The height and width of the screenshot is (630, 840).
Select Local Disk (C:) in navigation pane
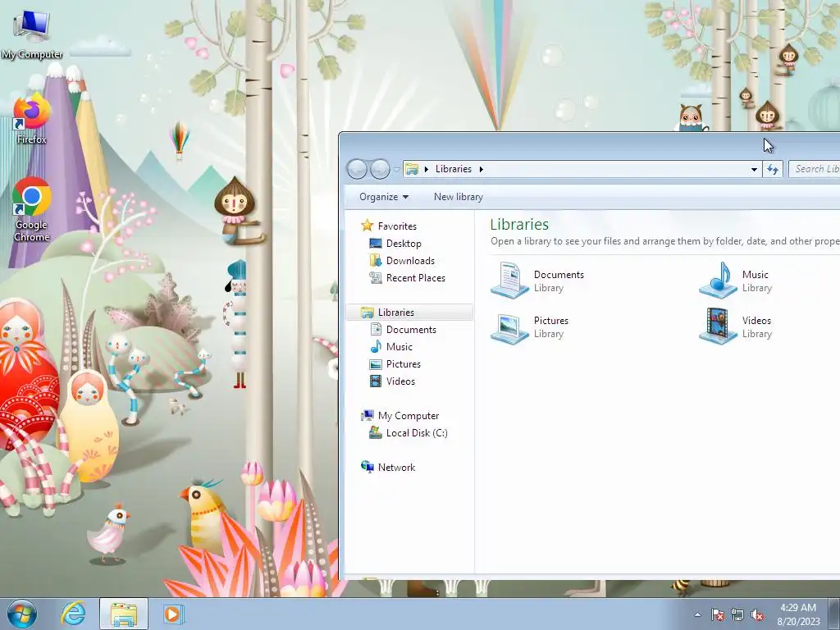pyautogui.click(x=417, y=433)
